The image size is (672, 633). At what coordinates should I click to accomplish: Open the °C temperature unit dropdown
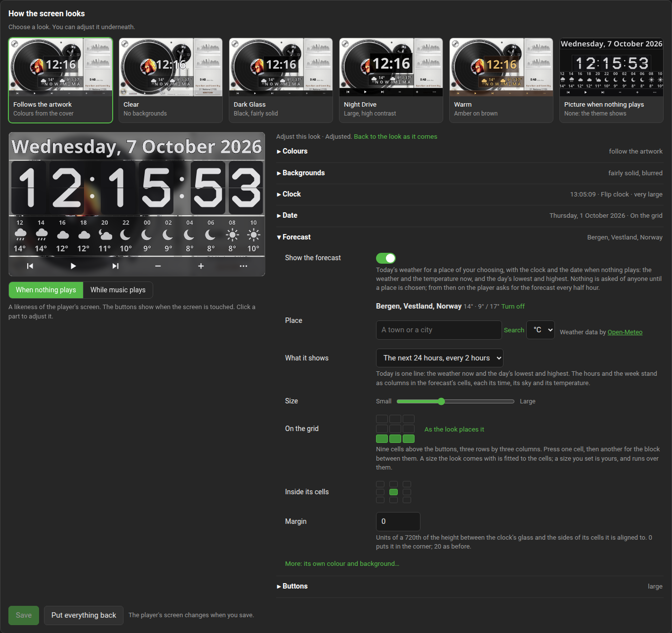coord(541,330)
